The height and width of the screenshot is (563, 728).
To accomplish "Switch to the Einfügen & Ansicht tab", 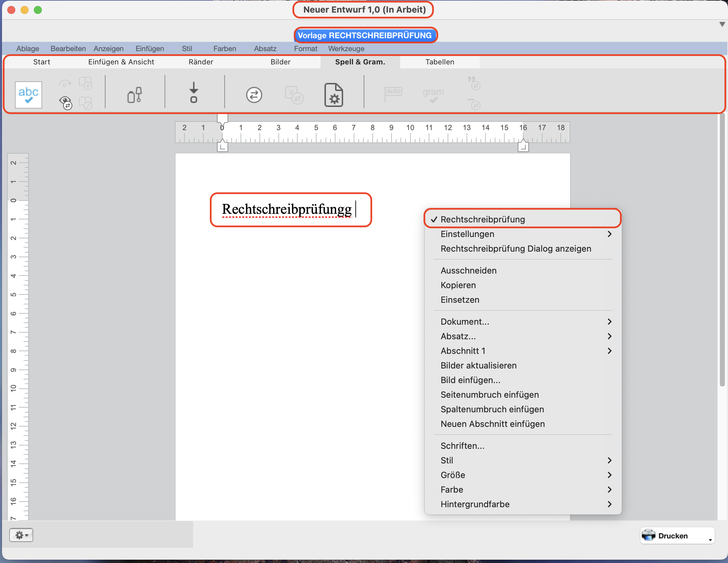I will tap(121, 62).
